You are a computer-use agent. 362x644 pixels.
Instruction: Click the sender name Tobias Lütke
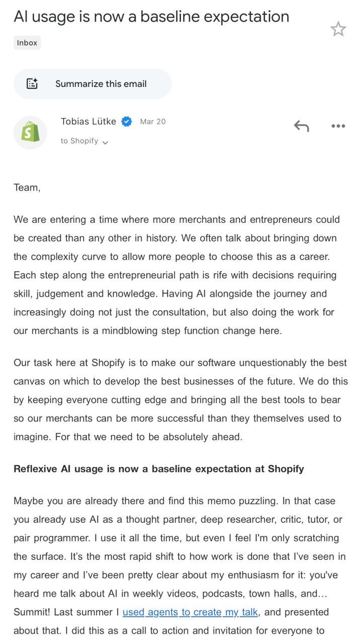tap(89, 121)
